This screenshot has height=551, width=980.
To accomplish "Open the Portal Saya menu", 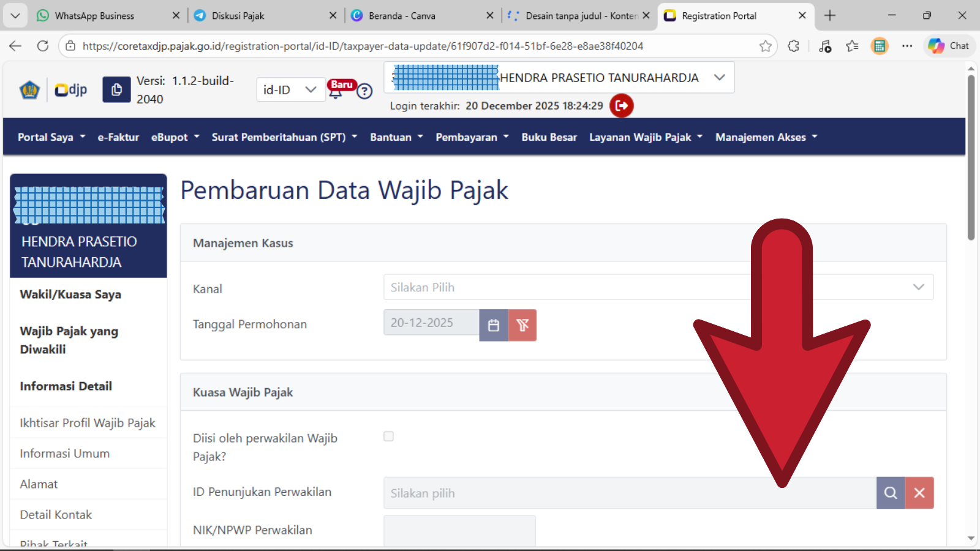I will pyautogui.click(x=51, y=137).
